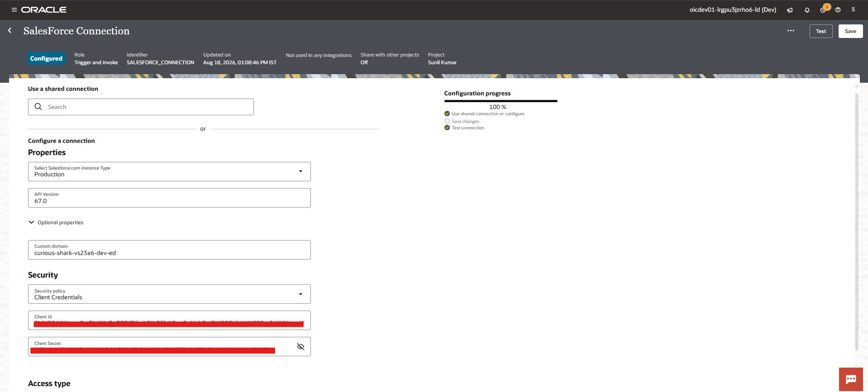Click the Share with other projects Off value
Image resolution: width=868 pixels, height=392 pixels.
tap(364, 62)
